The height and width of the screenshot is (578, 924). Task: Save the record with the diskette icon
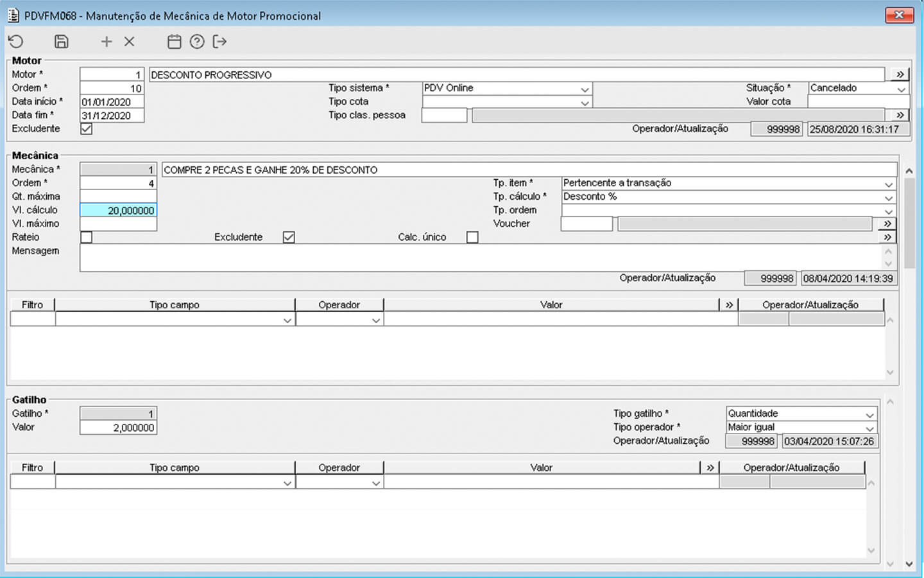pos(61,42)
